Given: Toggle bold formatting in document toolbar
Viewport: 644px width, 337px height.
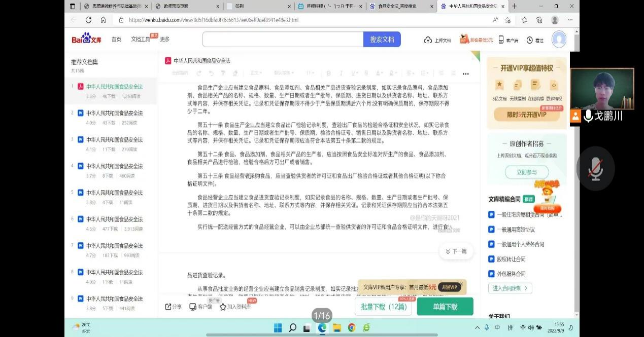Looking at the screenshot, I should click(328, 73).
